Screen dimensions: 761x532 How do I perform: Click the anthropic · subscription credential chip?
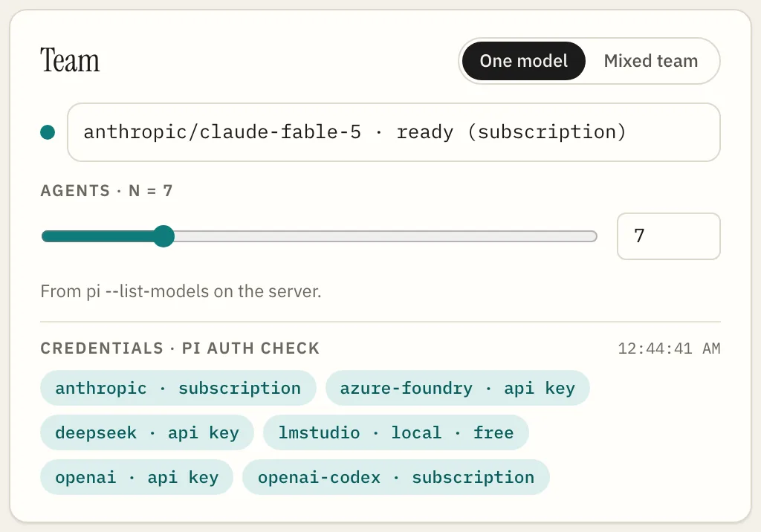178,389
